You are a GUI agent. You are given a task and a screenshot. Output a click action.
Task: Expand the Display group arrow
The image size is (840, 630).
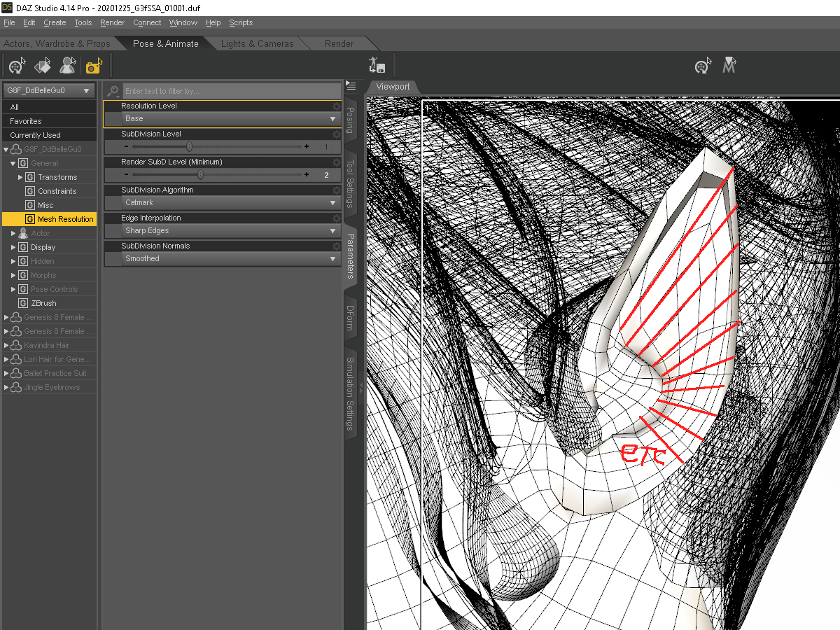tap(13, 247)
